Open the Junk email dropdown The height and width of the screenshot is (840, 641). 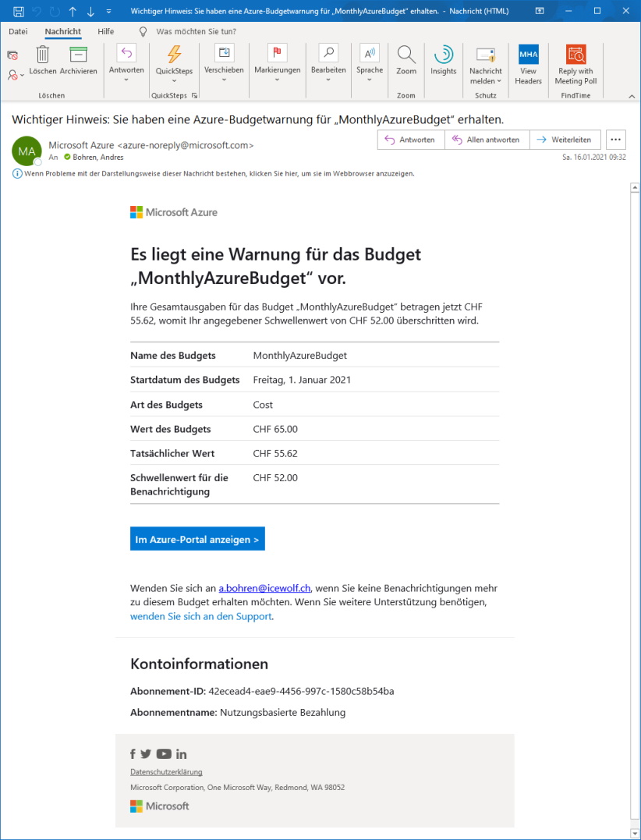[16, 75]
